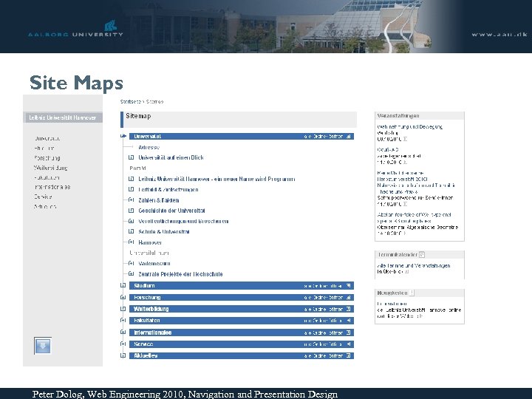Expand the Hannover tree node

[131, 242]
